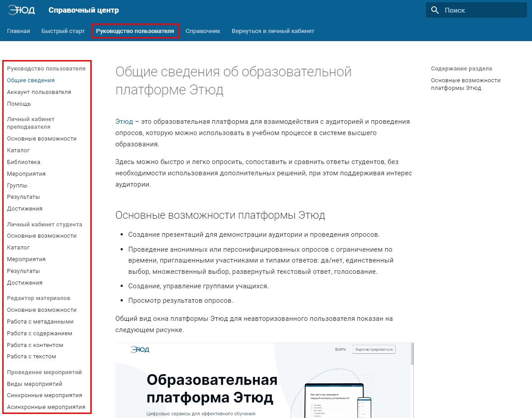This screenshot has width=532, height=418.
Task: Click the bullet Просмотр результатов опросов
Action: 181,301
